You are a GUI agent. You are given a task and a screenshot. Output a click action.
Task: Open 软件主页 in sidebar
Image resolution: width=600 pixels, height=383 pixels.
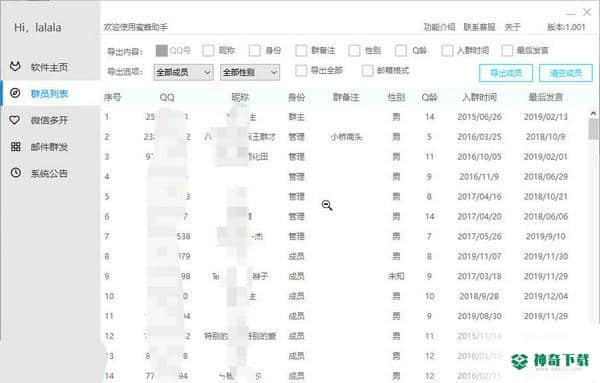pyautogui.click(x=49, y=67)
